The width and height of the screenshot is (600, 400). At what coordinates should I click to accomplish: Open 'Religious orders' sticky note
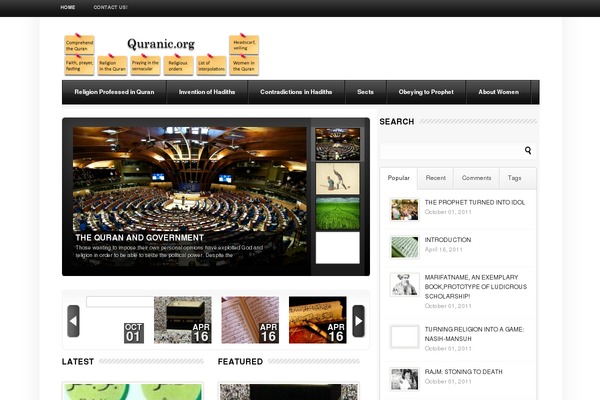click(x=178, y=65)
